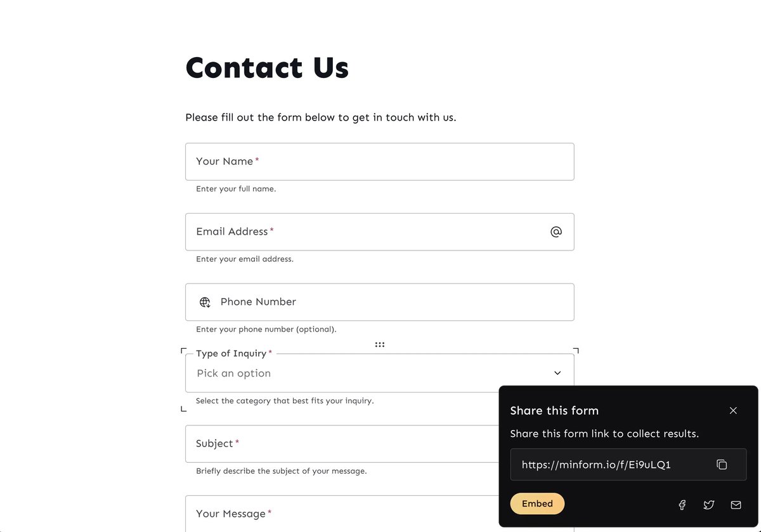Share the form via email envelope icon

736,505
